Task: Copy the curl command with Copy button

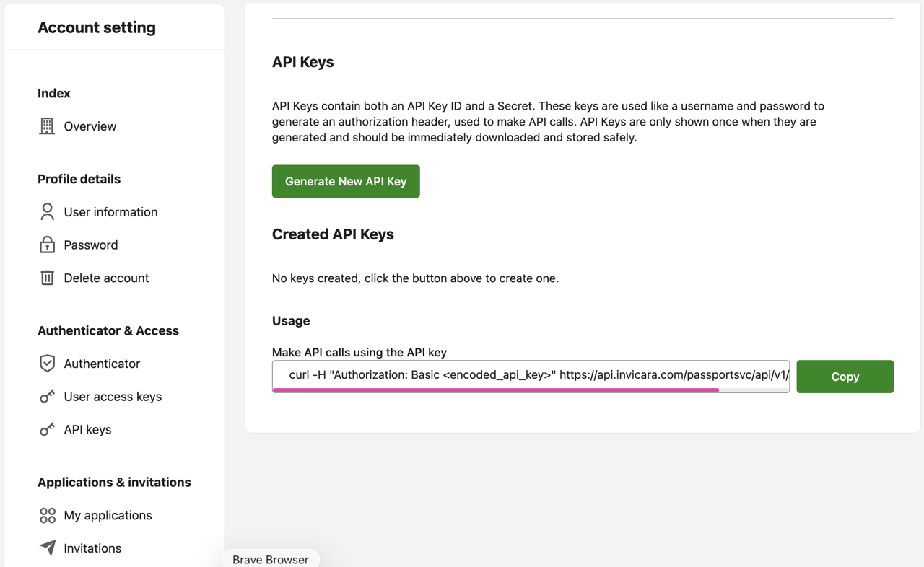Action: 845,377
